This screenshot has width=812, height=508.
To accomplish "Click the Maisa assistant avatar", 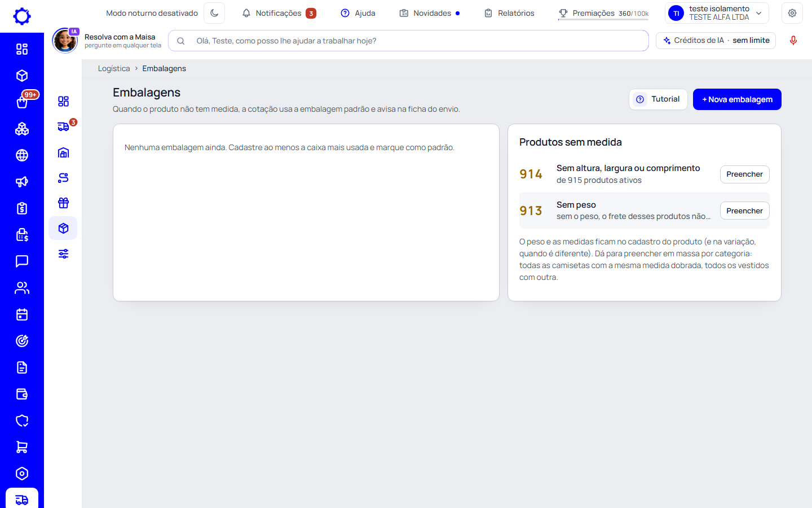I will 65,41.
